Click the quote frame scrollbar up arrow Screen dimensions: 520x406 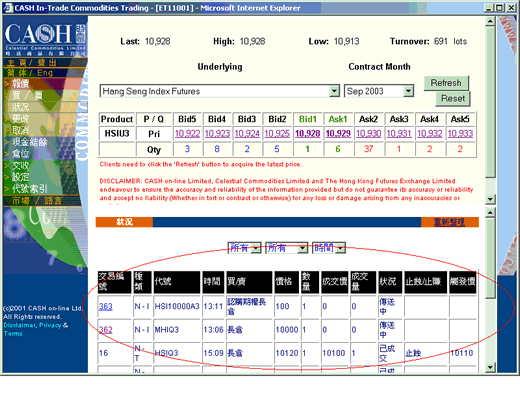(x=490, y=22)
